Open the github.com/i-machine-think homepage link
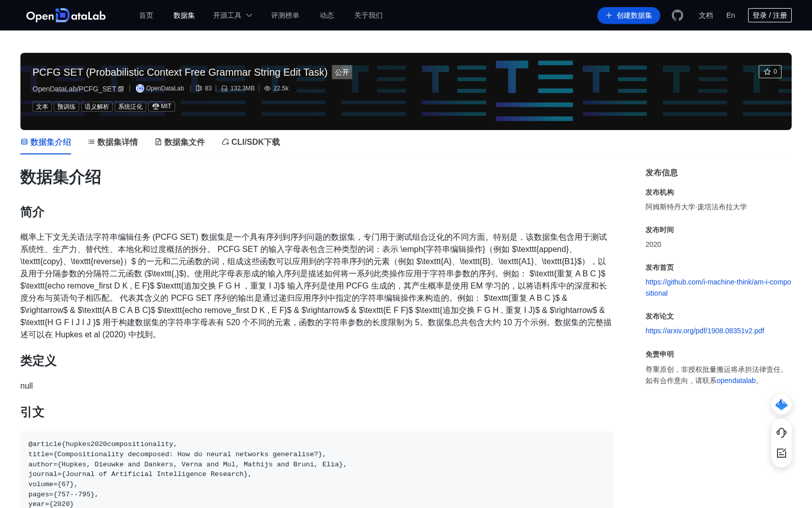Screen dimensions: 812x508 [x=718, y=288]
